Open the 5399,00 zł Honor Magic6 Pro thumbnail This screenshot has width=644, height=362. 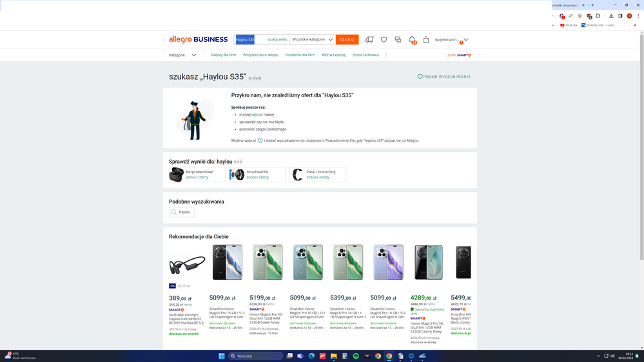click(x=348, y=263)
